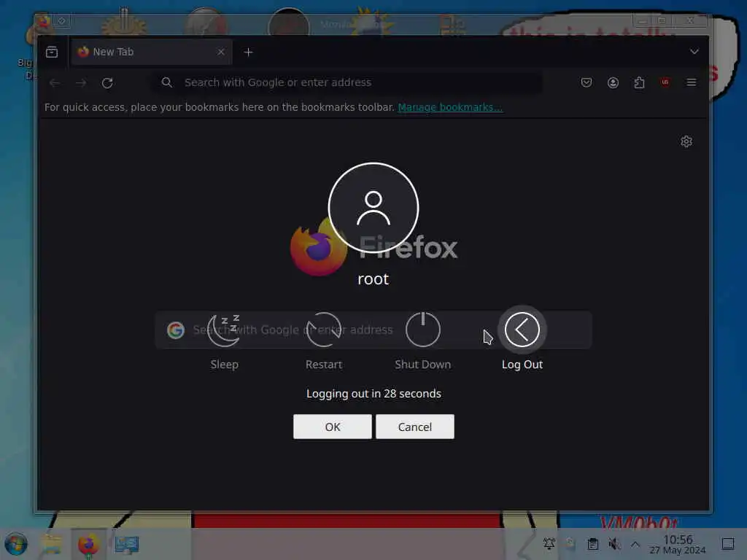Open the Extensions puzzle icon
This screenshot has width=747, height=560.
pyautogui.click(x=639, y=82)
